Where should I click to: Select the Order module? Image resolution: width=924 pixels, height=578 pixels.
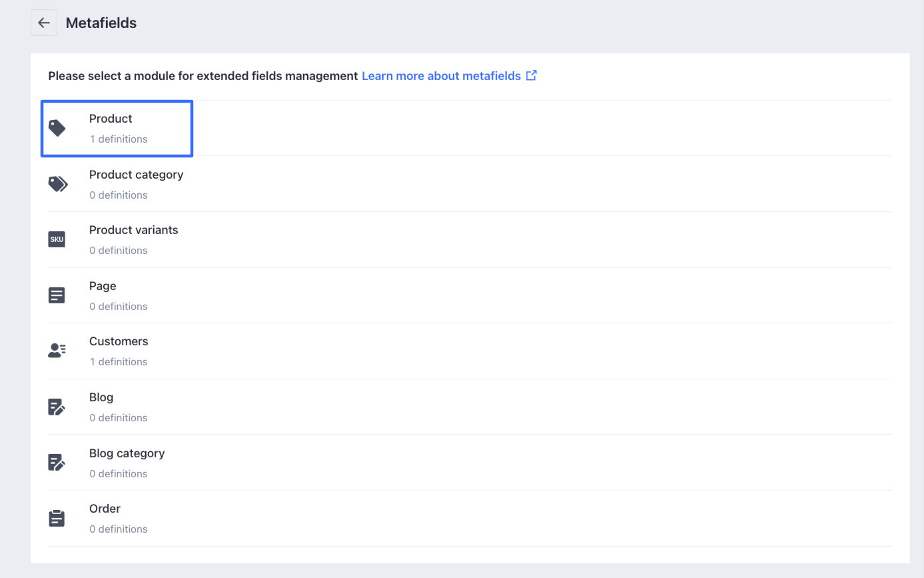(105, 509)
